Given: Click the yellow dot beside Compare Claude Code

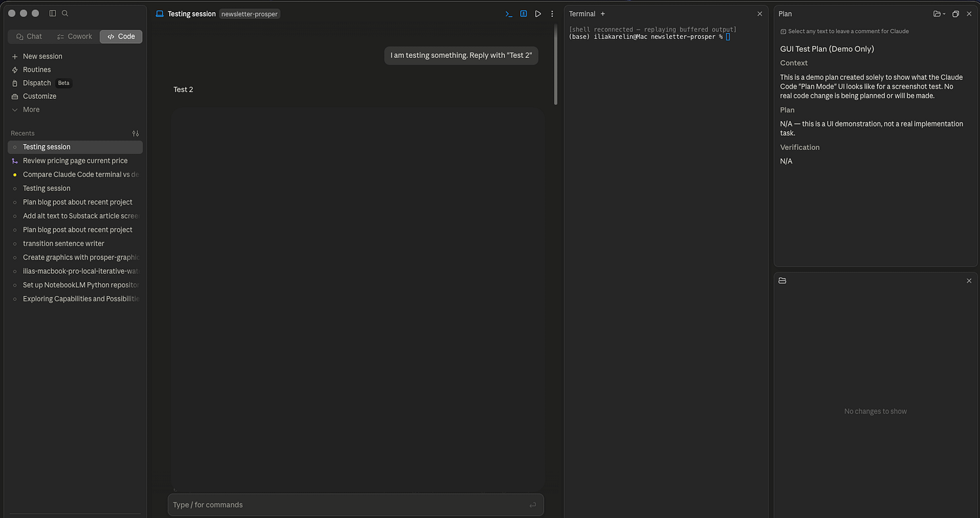Looking at the screenshot, I should [x=15, y=175].
